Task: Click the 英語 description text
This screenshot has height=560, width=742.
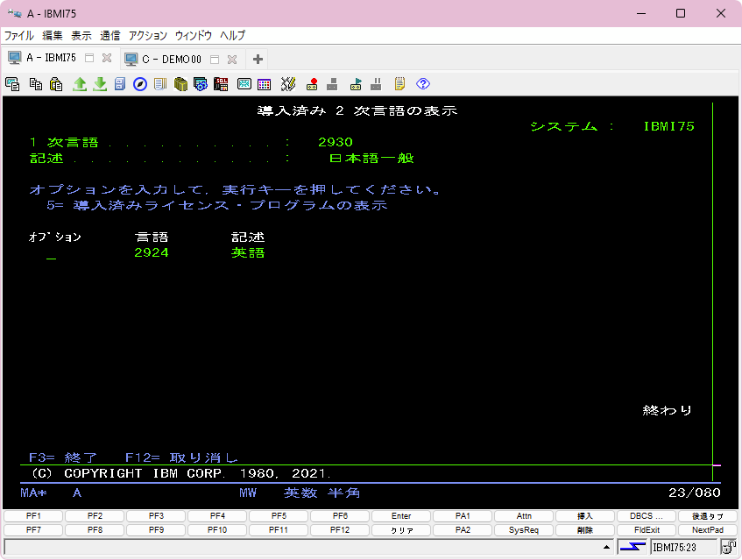Action: tap(248, 252)
